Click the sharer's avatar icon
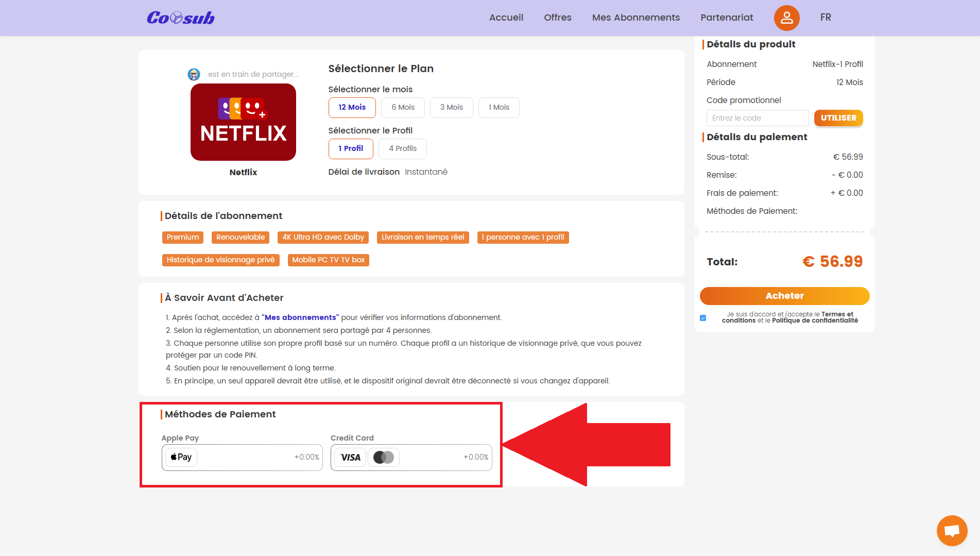This screenshot has width=980, height=556. click(x=194, y=74)
